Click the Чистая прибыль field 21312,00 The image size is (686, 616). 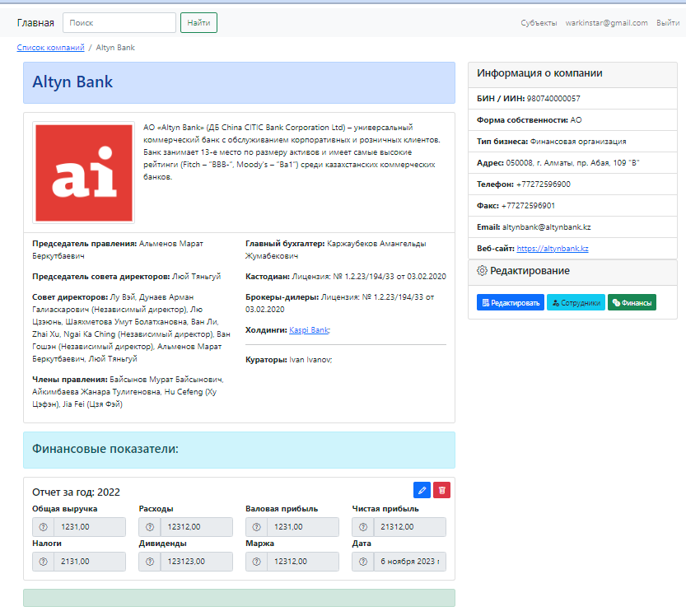410,527
